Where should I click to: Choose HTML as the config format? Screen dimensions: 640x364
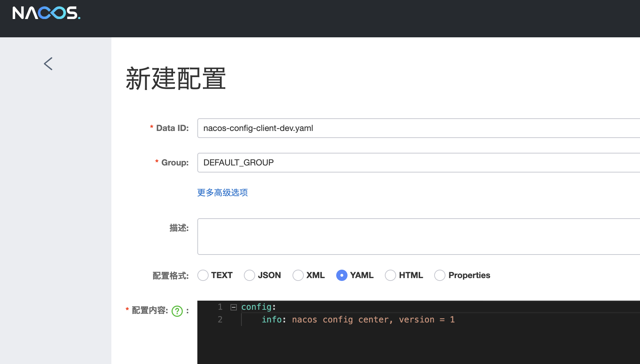[390, 275]
